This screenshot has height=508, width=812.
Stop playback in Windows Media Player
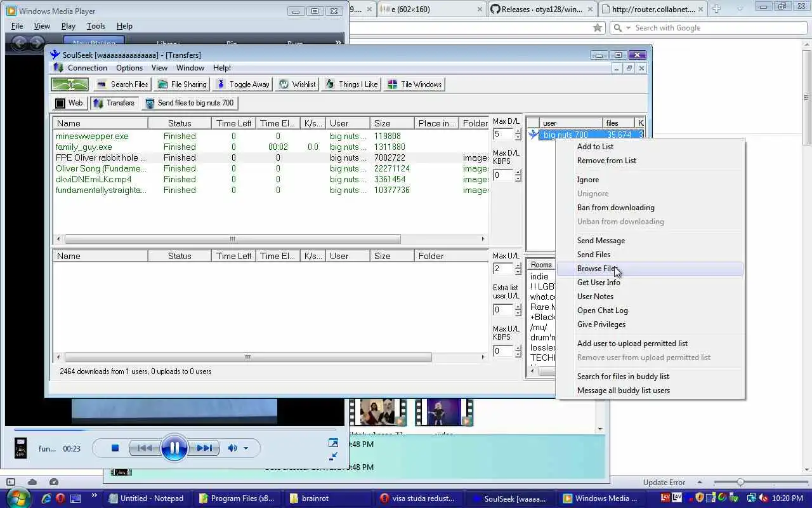tap(115, 448)
